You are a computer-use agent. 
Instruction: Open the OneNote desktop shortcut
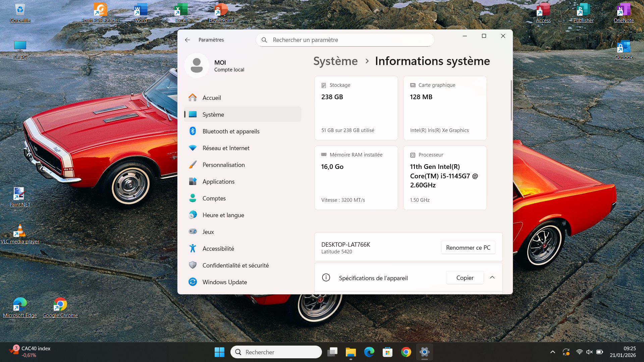click(x=624, y=13)
